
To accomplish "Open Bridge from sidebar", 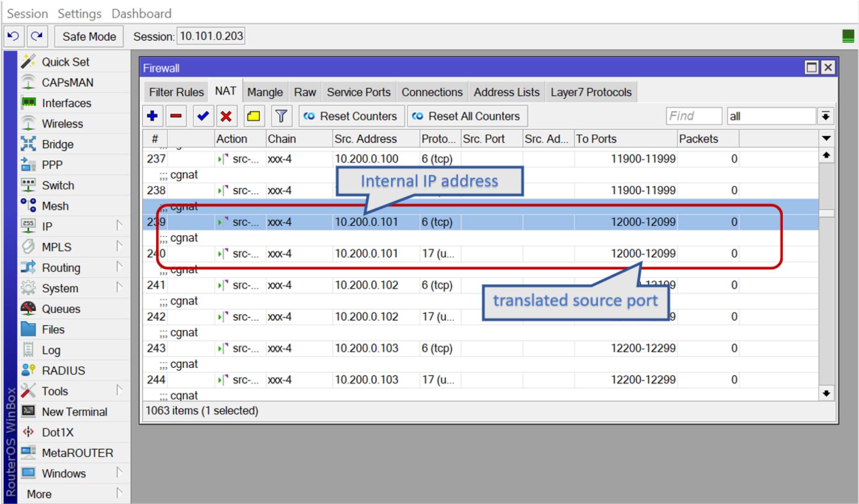I will tap(58, 144).
